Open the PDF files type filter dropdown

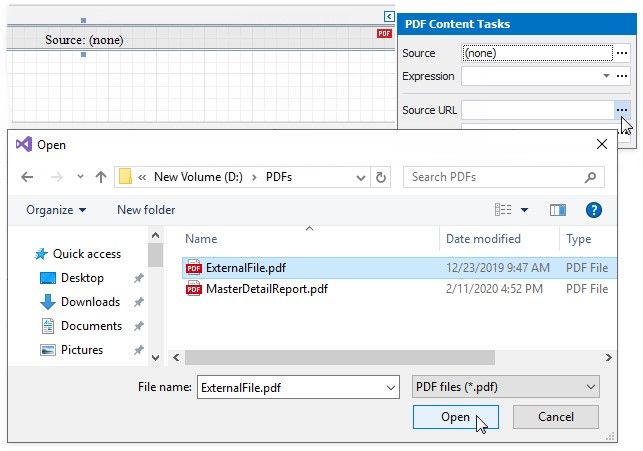tap(505, 386)
